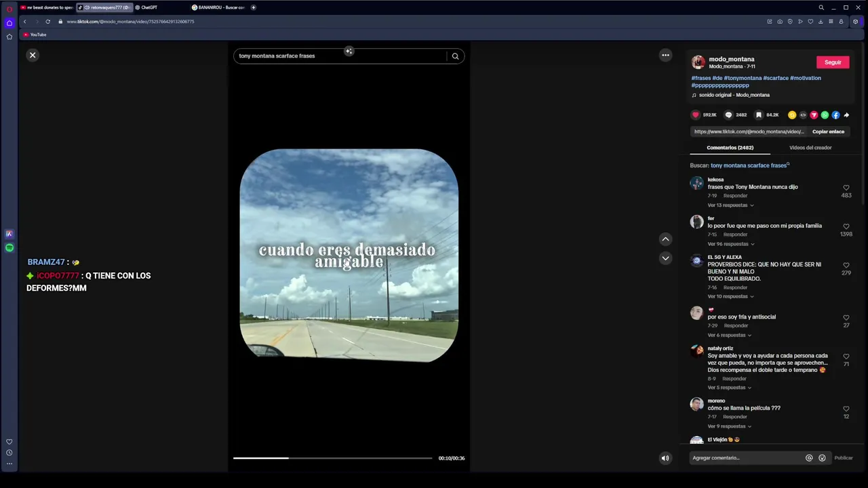Click the browser address bar URL
The width and height of the screenshot is (868, 488).
click(130, 22)
